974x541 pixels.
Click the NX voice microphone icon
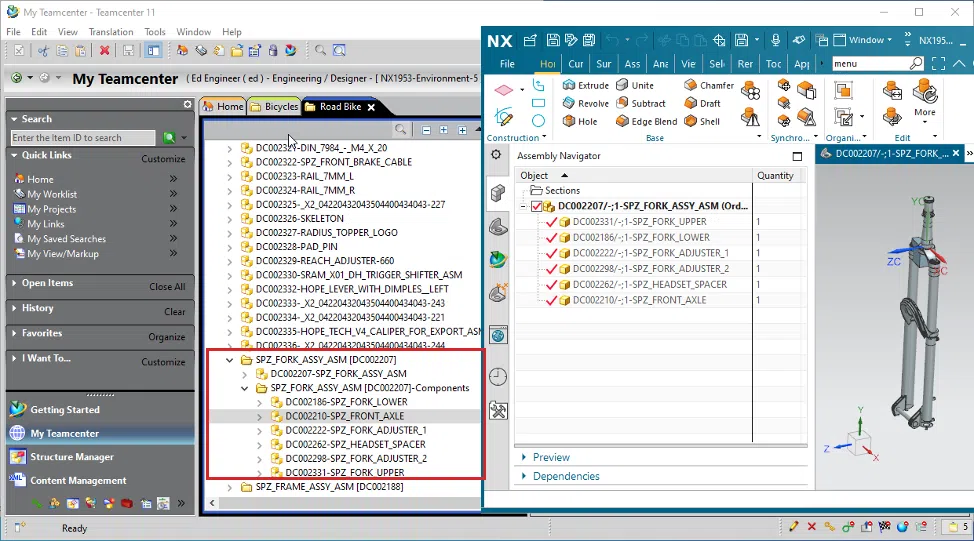point(775,40)
